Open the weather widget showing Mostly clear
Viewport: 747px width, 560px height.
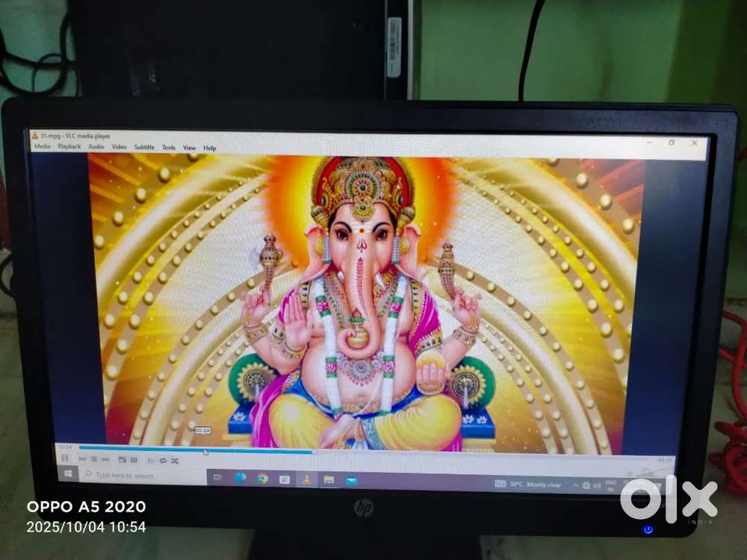click(529, 485)
